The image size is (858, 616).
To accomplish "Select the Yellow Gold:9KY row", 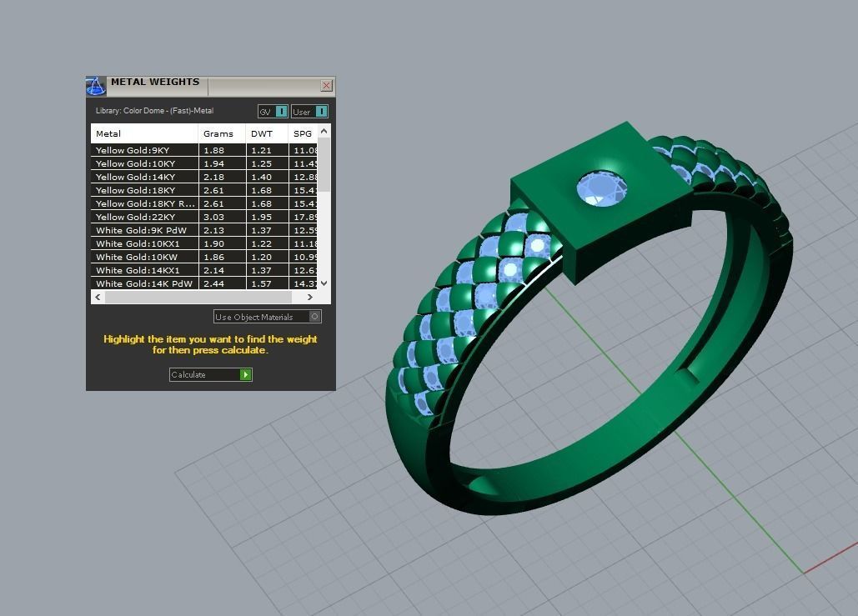I will click(204, 150).
